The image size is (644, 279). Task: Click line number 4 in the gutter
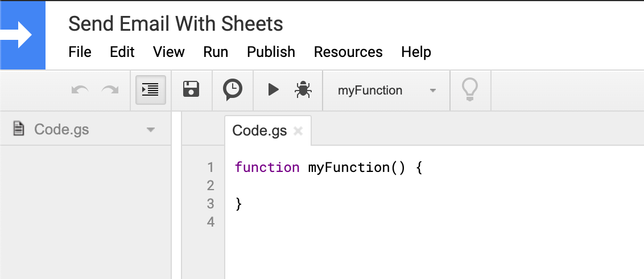point(210,222)
